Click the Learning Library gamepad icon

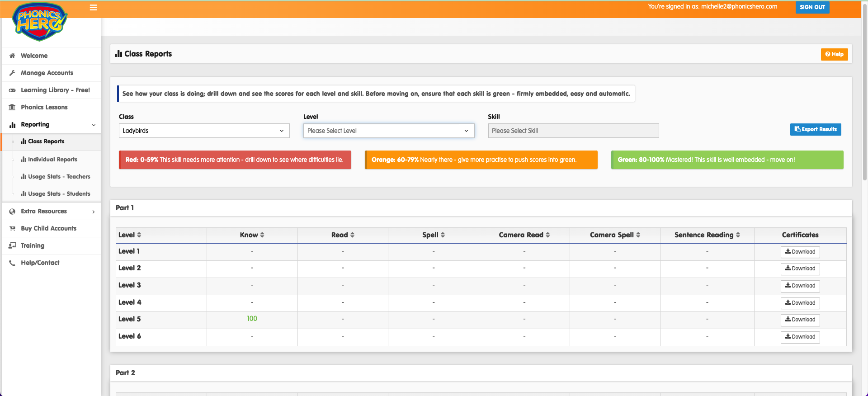pyautogui.click(x=12, y=90)
